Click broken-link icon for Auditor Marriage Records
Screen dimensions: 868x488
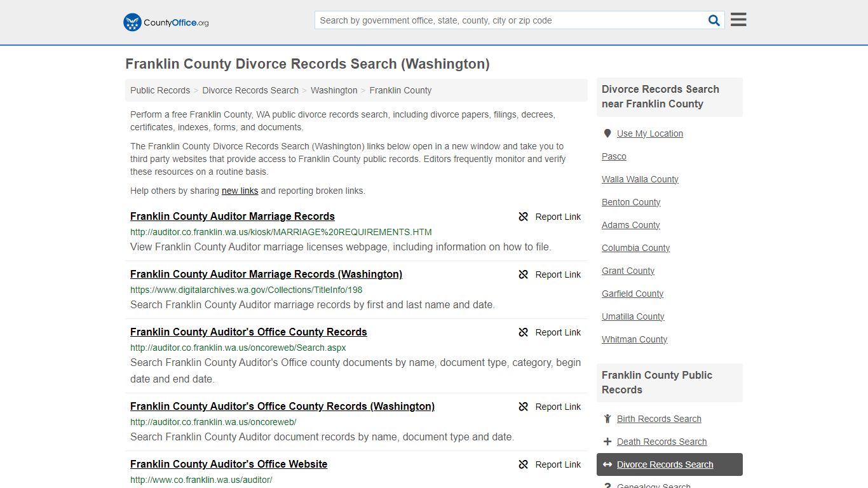click(x=524, y=217)
